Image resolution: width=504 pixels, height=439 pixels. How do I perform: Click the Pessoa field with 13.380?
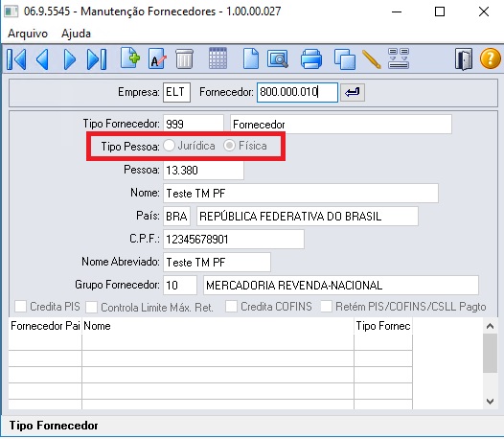[203, 170]
